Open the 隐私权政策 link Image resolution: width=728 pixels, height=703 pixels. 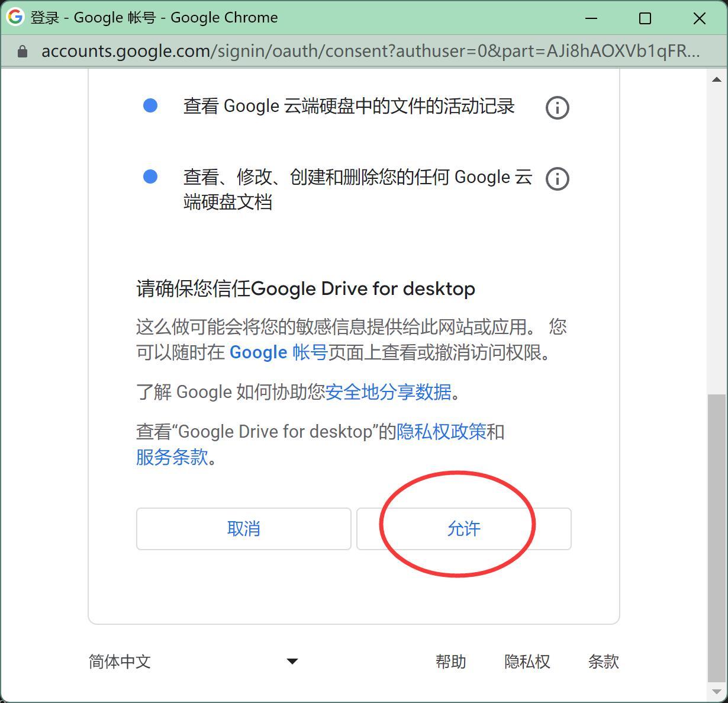442,432
